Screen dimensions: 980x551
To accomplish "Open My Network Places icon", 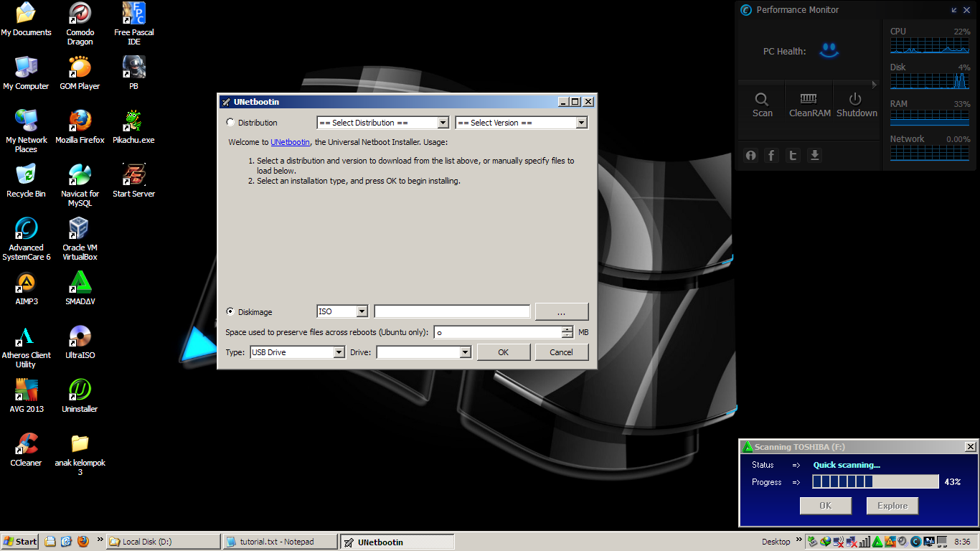I will coord(26,131).
